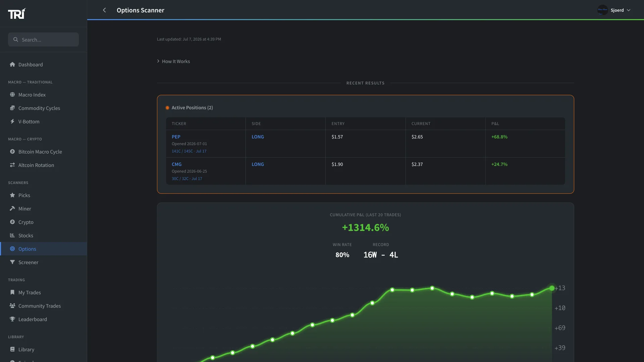This screenshot has width=644, height=362.
Task: Click the V-Bottom lightning bolt icon
Action: pos(12,121)
